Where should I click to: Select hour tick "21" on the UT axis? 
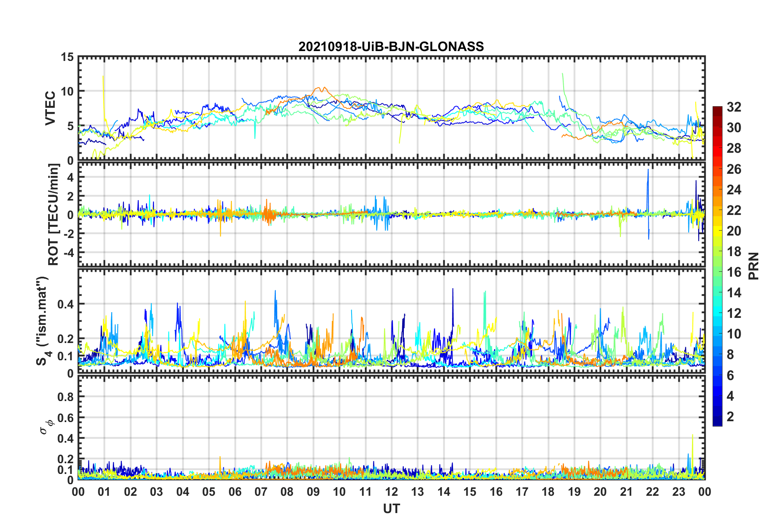click(x=626, y=492)
